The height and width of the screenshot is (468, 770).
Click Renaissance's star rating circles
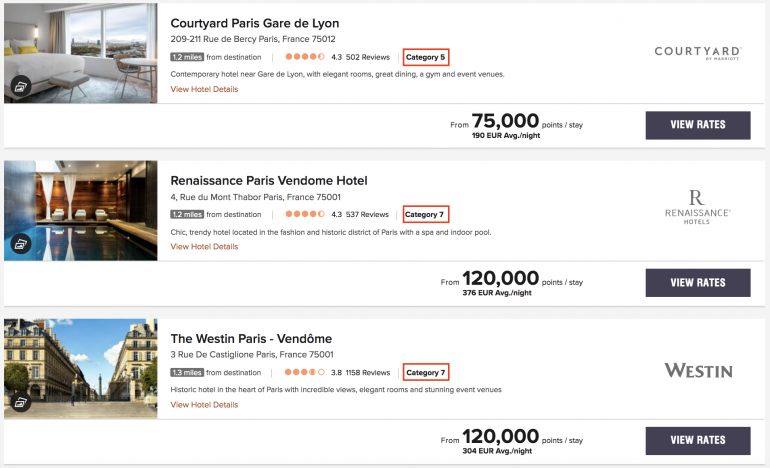(x=304, y=214)
